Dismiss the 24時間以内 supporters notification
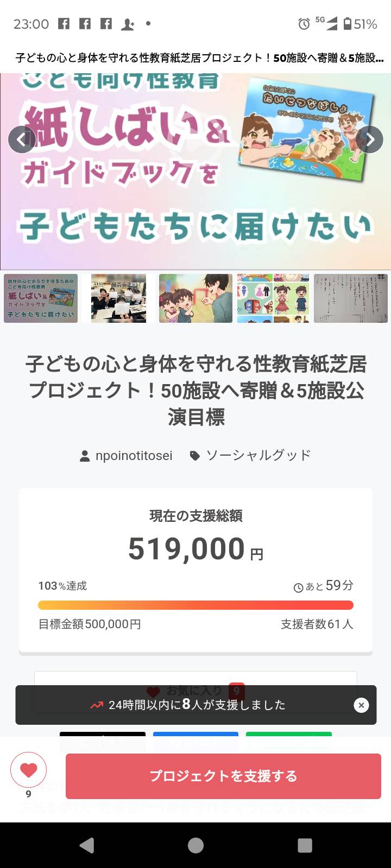Image resolution: width=391 pixels, height=868 pixels. 361,705
